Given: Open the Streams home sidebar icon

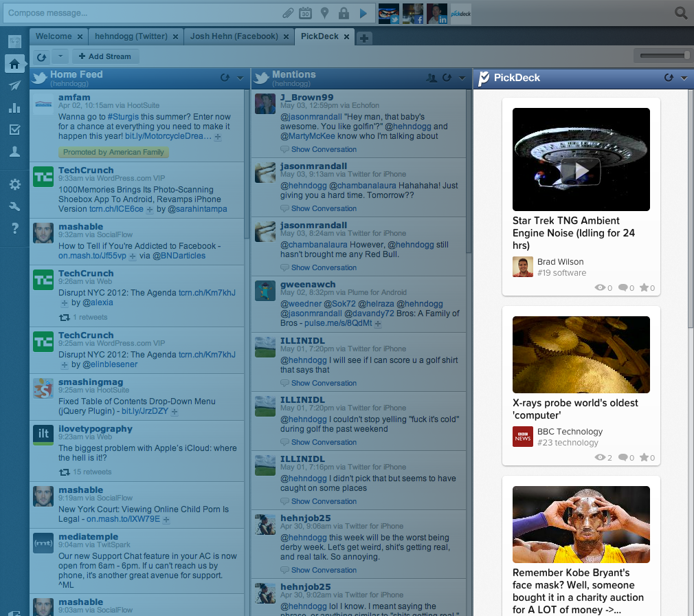Looking at the screenshot, I should (14, 64).
